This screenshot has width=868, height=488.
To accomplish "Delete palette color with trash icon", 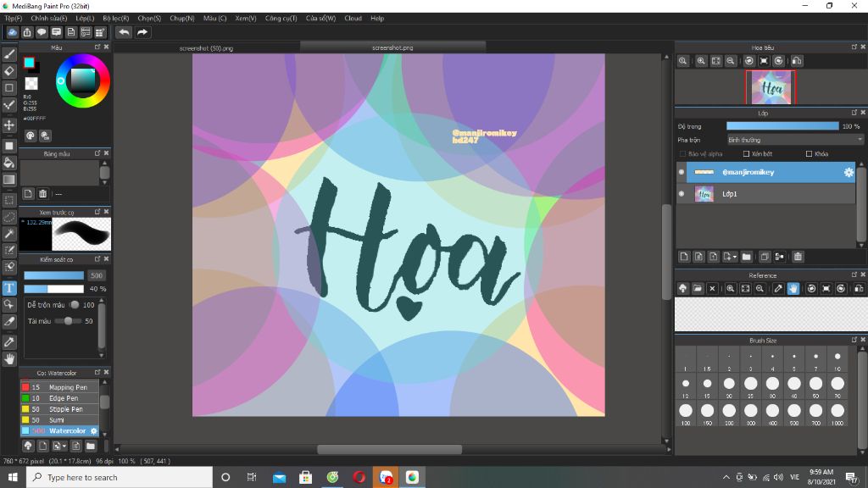I will click(42, 194).
